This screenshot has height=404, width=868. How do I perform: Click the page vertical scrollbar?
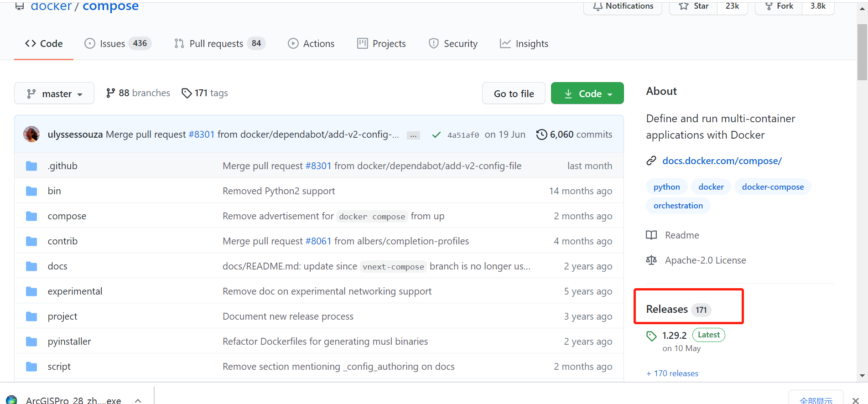[x=862, y=52]
